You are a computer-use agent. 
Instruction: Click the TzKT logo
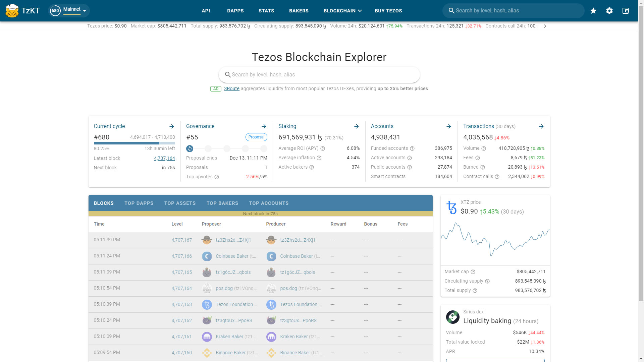pyautogui.click(x=22, y=10)
